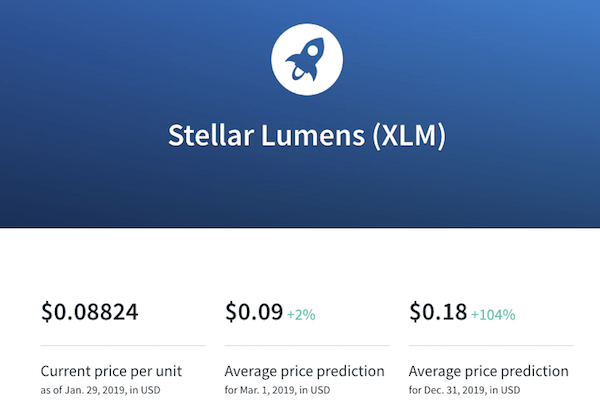
Task: Click the $0.09 March price prediction
Action: [x=254, y=311]
